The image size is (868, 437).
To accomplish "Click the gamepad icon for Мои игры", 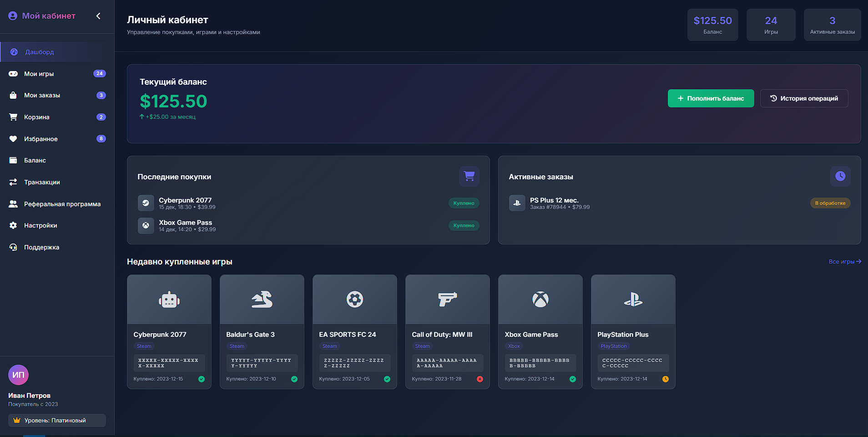I will click(x=13, y=74).
